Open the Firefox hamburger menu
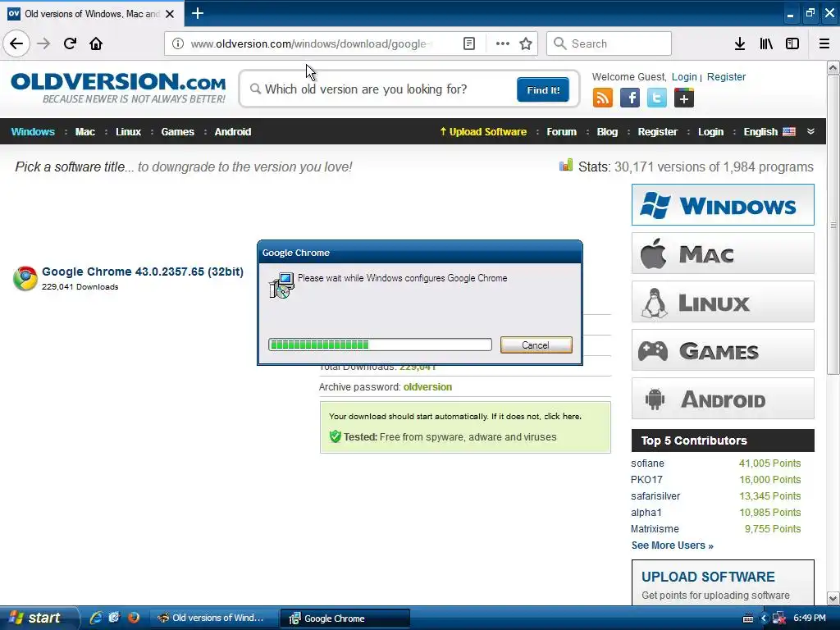840x630 pixels. tap(824, 43)
